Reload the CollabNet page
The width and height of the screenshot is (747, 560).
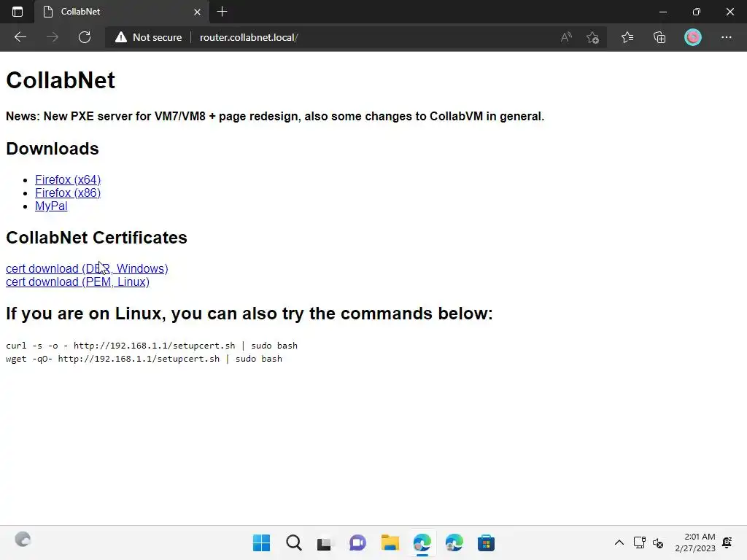tap(85, 37)
